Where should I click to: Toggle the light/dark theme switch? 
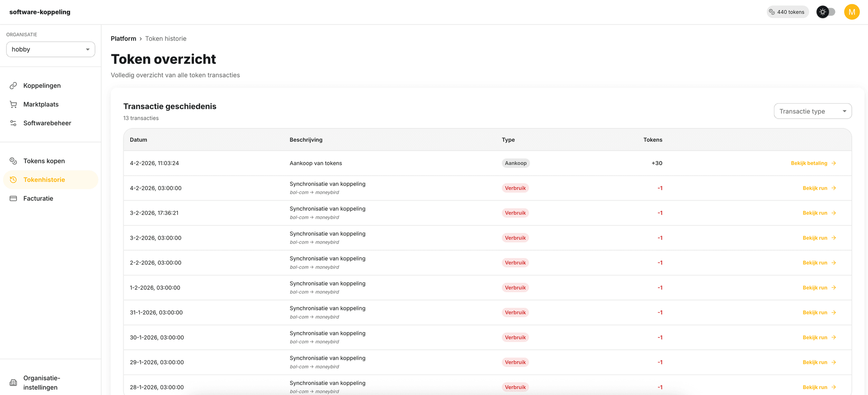point(826,12)
